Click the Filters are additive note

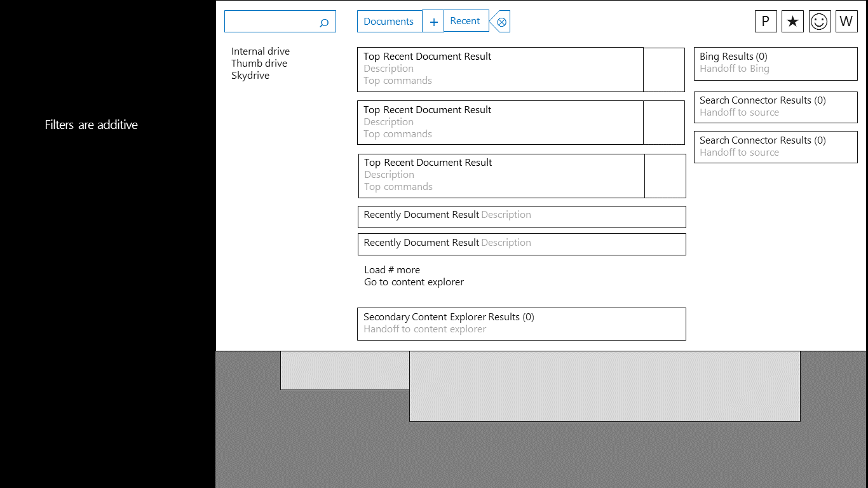(92, 125)
